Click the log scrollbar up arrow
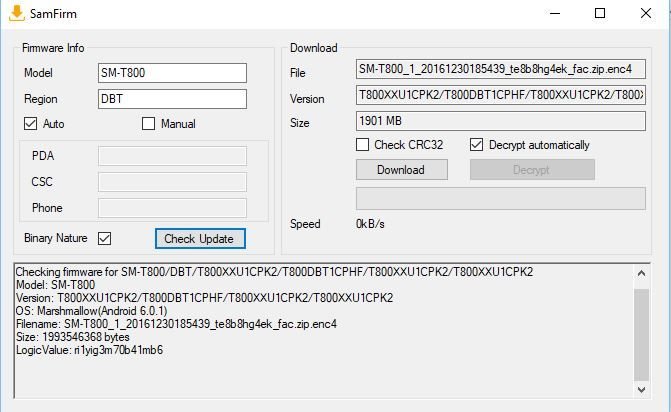This screenshot has height=412, width=671. 641,273
